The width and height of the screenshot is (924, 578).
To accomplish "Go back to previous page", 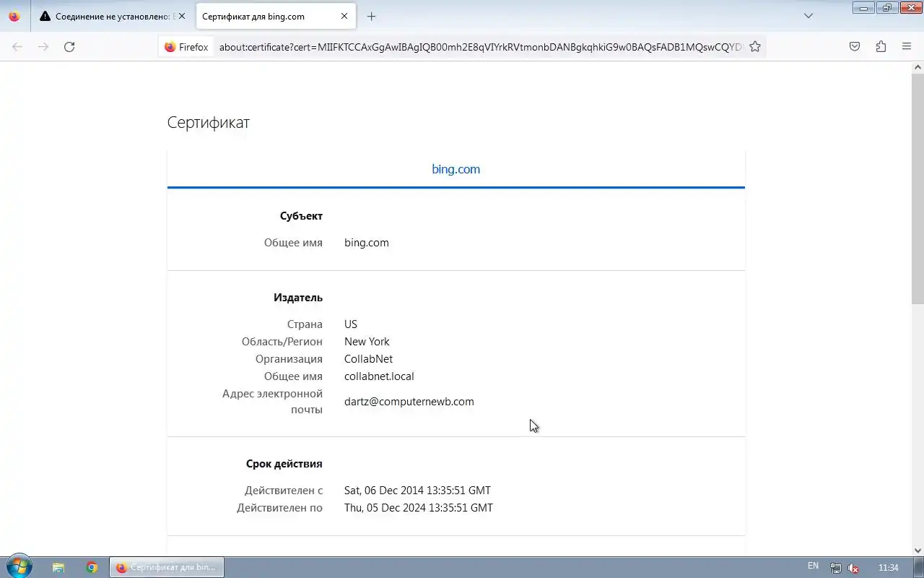I will [17, 47].
